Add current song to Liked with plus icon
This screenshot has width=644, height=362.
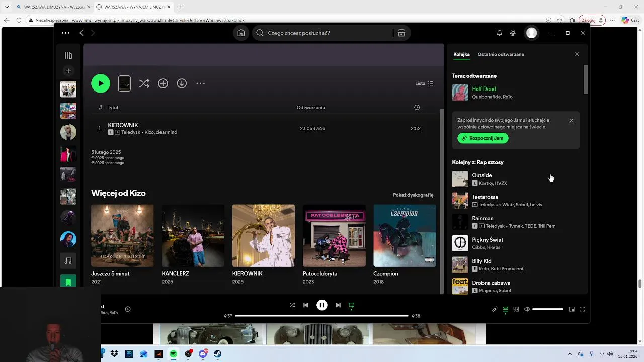(x=128, y=309)
